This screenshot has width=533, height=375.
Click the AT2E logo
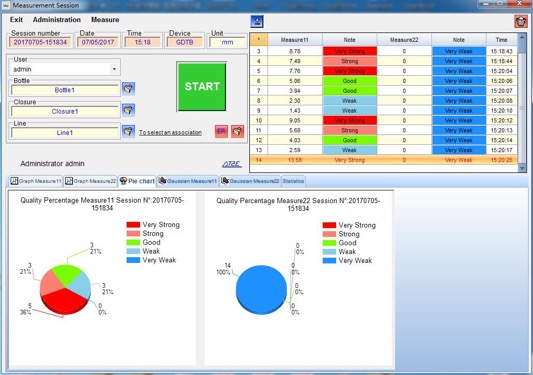tap(232, 164)
